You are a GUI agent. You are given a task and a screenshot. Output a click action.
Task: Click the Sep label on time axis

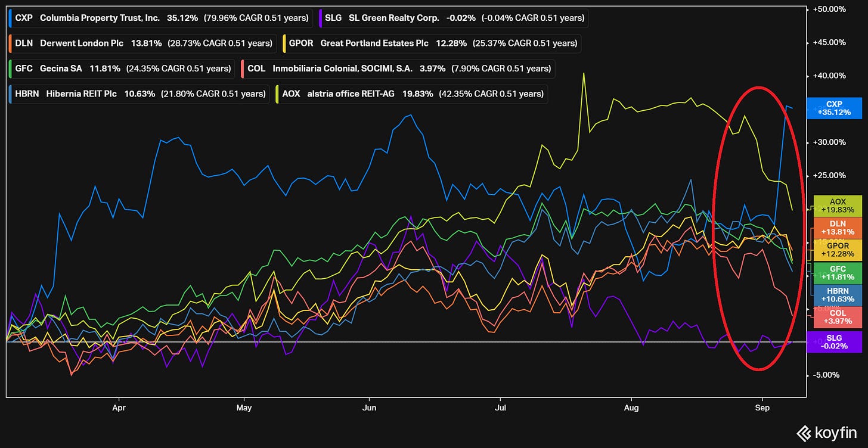762,408
